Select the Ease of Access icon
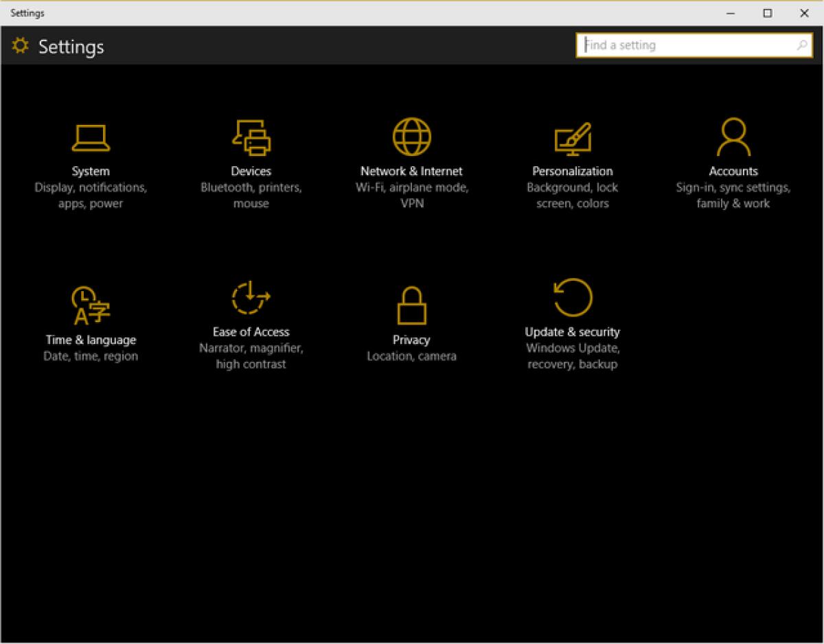The image size is (824, 644). point(251,299)
